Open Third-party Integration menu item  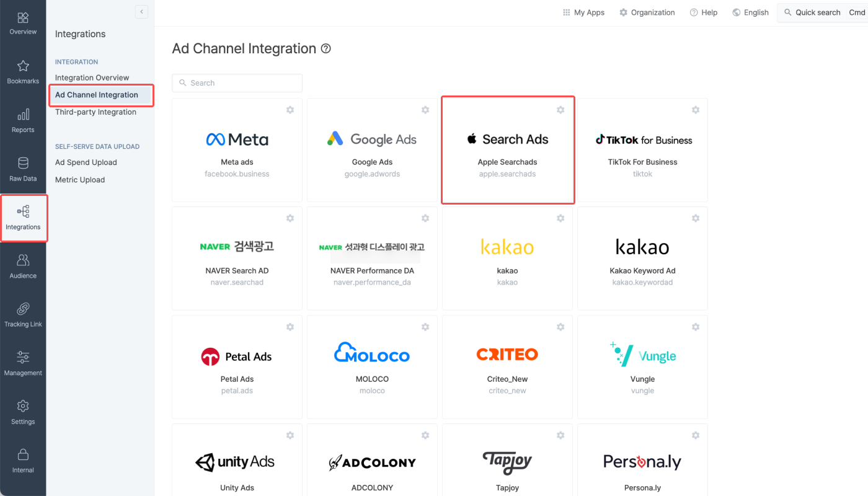95,112
